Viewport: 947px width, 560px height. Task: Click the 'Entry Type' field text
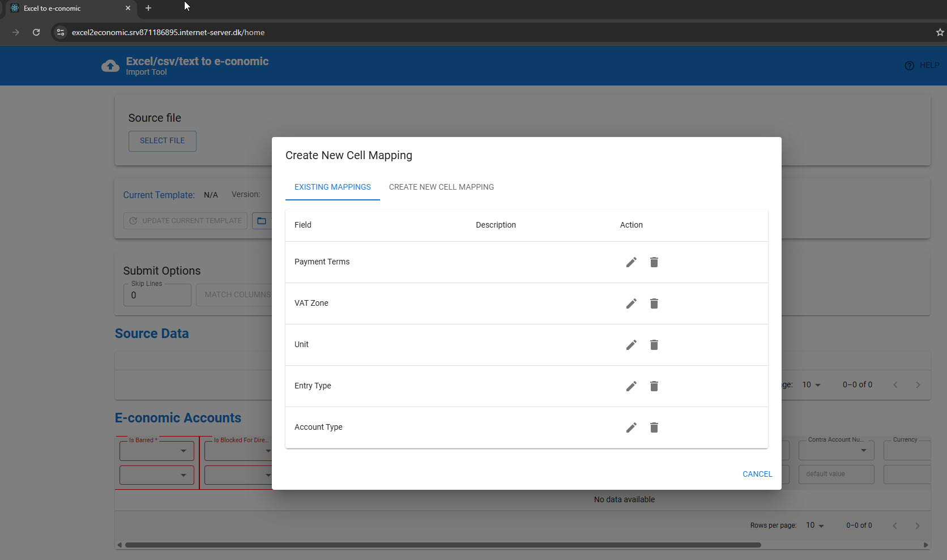(313, 386)
